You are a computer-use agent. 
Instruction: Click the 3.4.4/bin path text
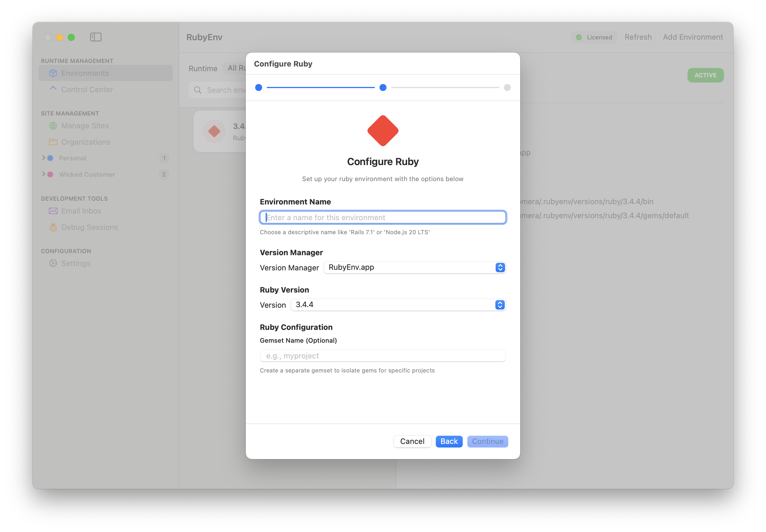coord(586,201)
